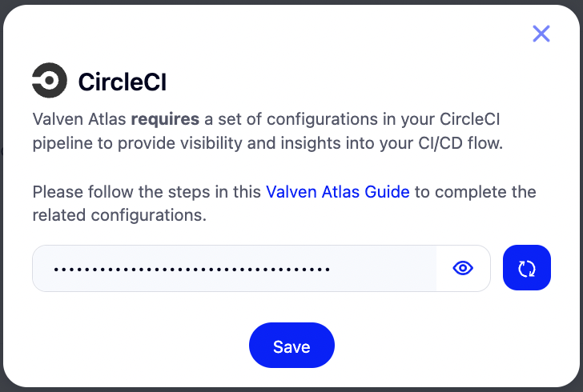This screenshot has height=392, width=583.
Task: Close the CircleCI configuration dialog
Action: point(541,34)
